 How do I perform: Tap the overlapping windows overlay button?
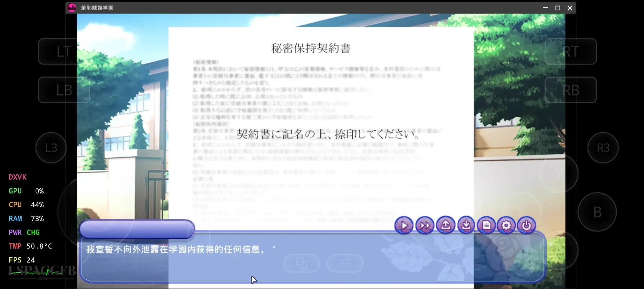pos(301,263)
